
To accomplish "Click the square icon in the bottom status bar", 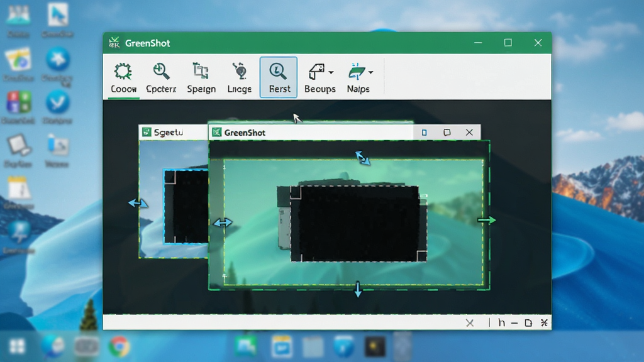I will [528, 323].
